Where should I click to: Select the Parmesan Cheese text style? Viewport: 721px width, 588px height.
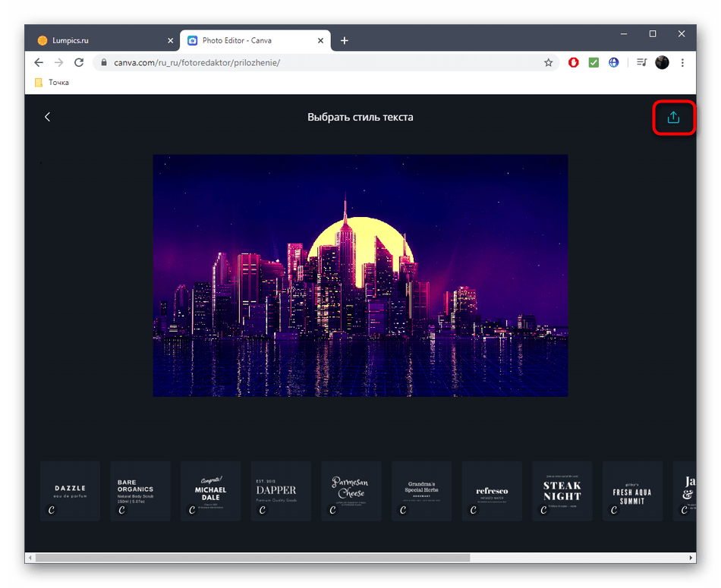351,491
